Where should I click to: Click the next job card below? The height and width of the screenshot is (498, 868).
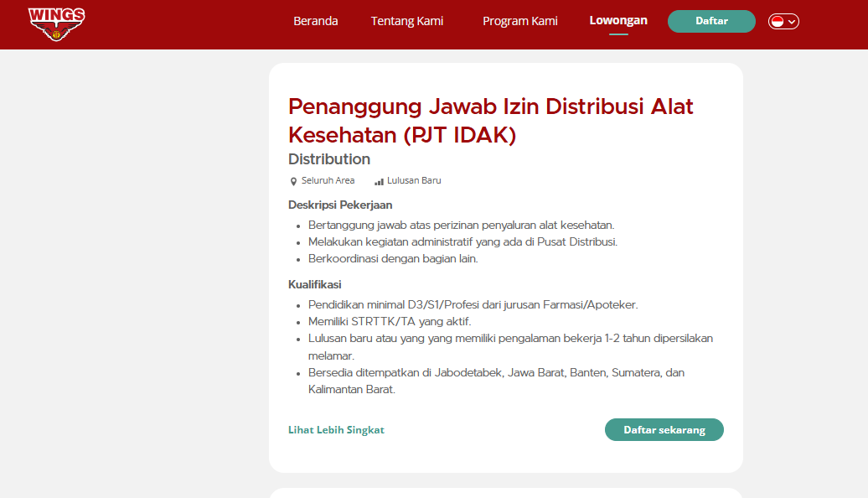pyautogui.click(x=505, y=493)
